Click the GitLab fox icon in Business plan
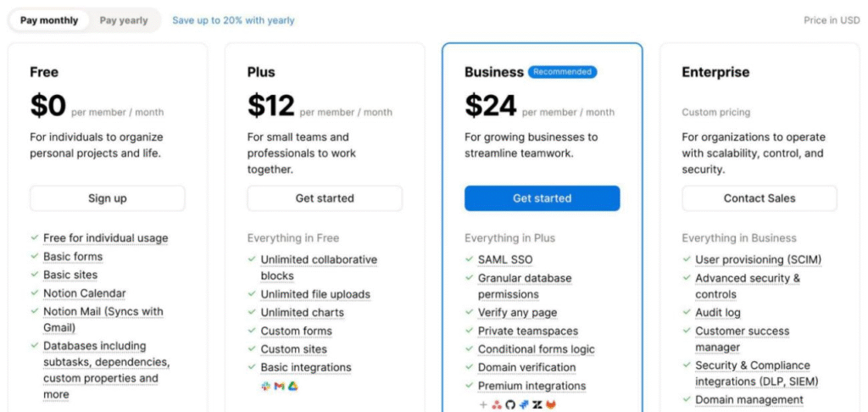The height and width of the screenshot is (412, 868). [551, 405]
